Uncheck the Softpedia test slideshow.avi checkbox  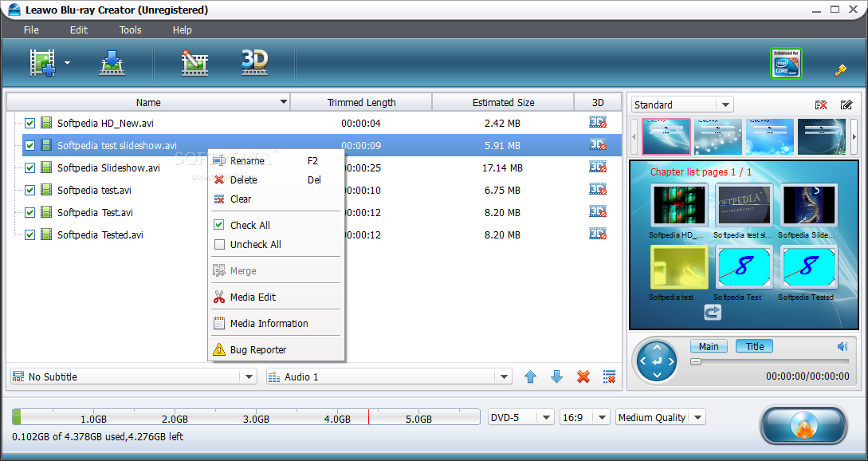point(30,146)
